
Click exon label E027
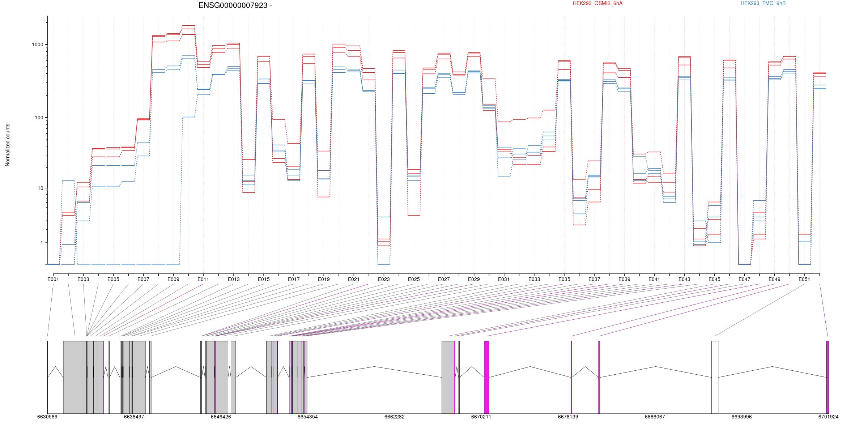coord(444,279)
